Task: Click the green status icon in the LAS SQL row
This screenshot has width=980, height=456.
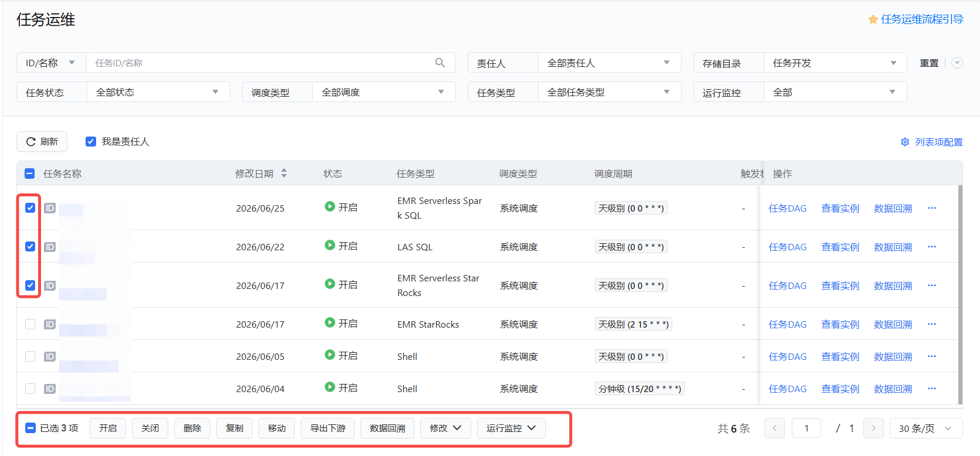Action: point(330,245)
